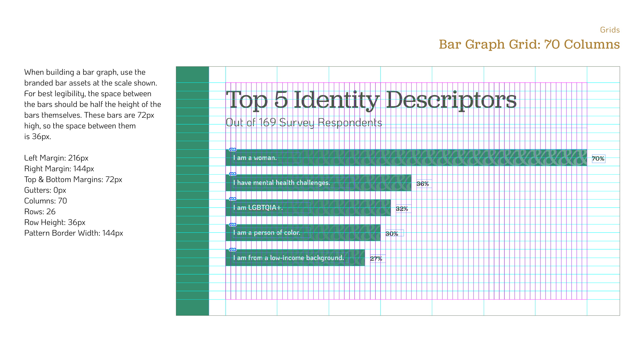This screenshot has height=362, width=644.
Task: Select the 'I am LGBTQIA+.' text frame
Action: pos(258,208)
